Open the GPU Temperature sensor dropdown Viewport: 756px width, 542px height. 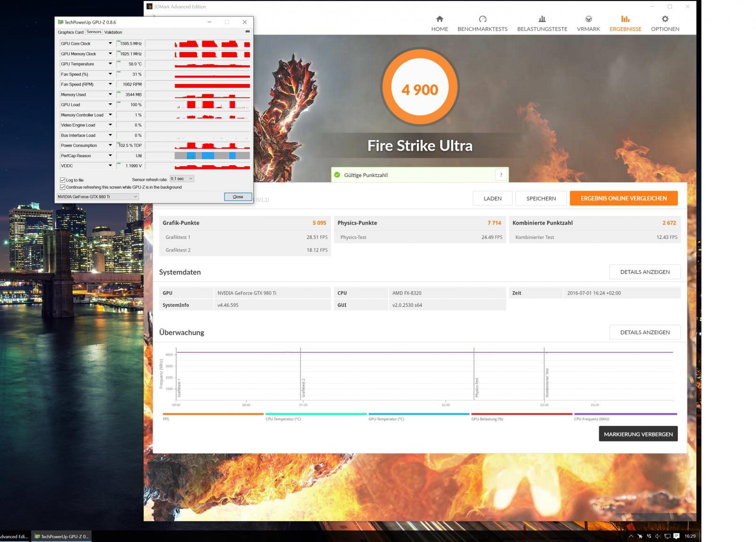[x=110, y=64]
